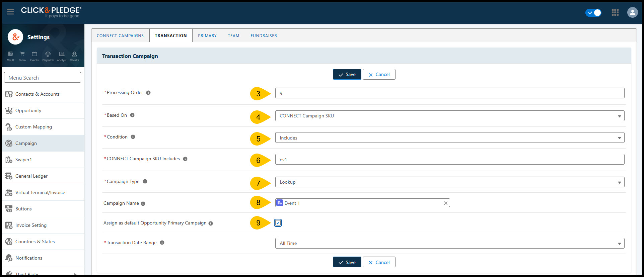Show info for Transaction Date Range
This screenshot has height=277, width=644.
coord(162,243)
